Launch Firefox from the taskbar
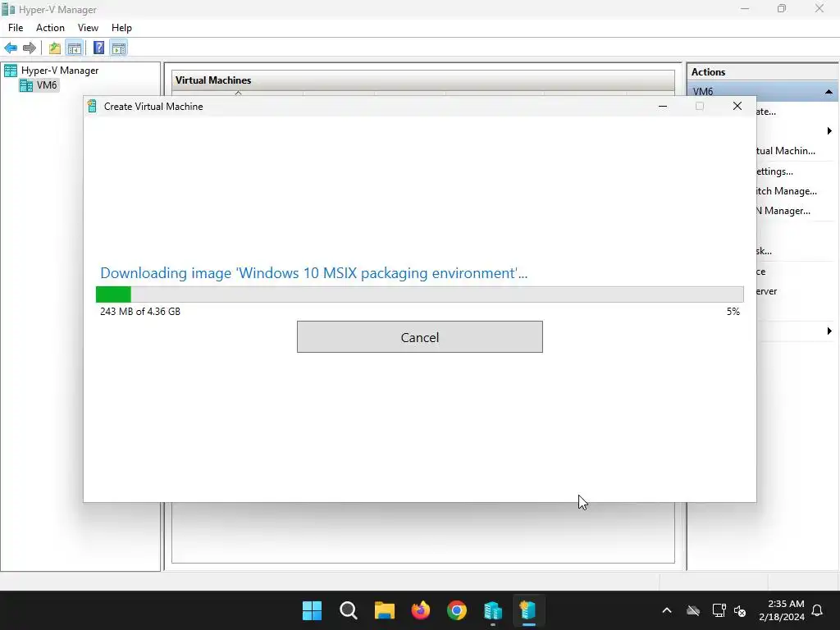The height and width of the screenshot is (630, 840). (x=421, y=610)
